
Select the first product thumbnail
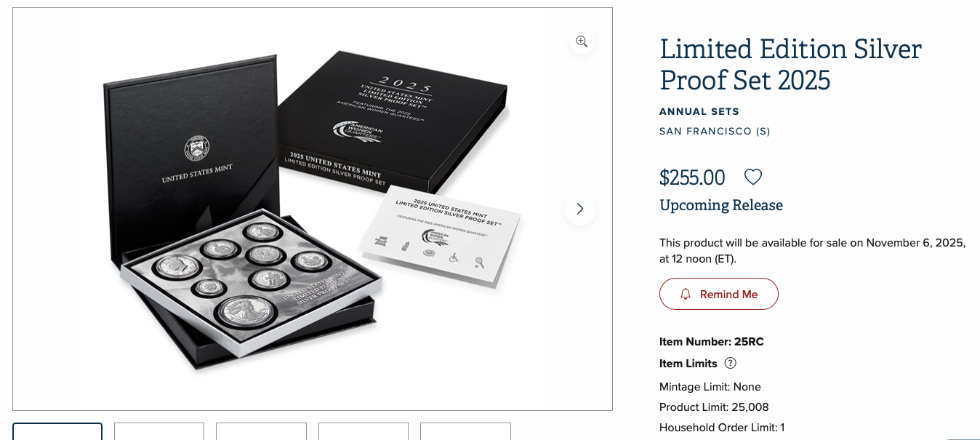[x=57, y=431]
